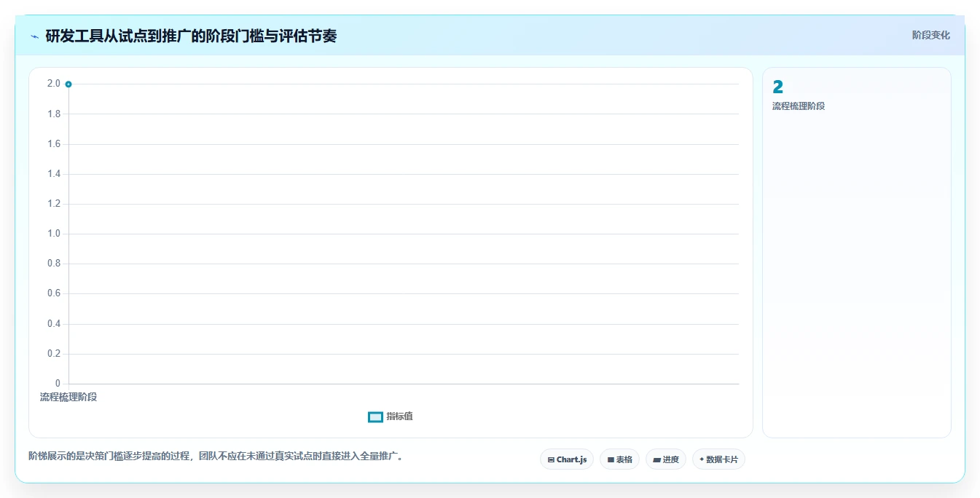Click the 指标值 legend color box
This screenshot has height=498, width=980.
click(375, 417)
